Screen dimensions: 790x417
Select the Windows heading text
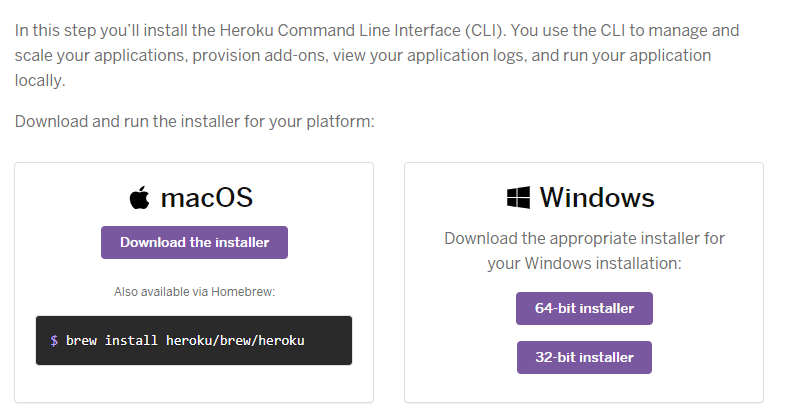(597, 197)
